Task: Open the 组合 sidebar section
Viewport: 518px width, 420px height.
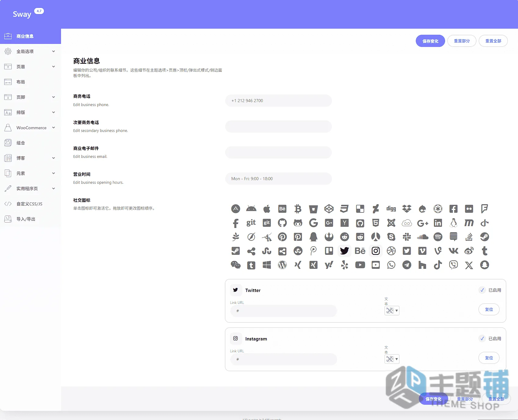Action: (x=31, y=143)
